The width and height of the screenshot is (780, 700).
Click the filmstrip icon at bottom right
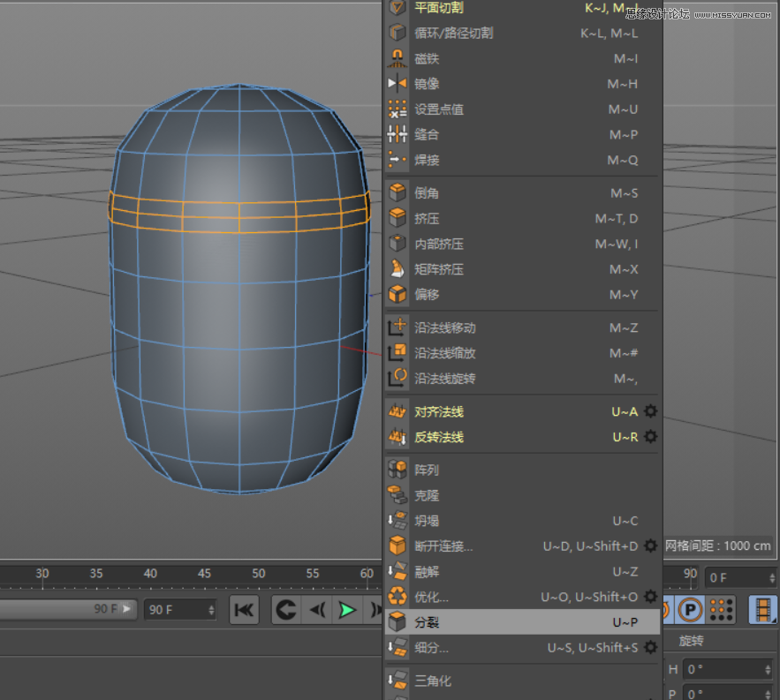[x=761, y=609]
